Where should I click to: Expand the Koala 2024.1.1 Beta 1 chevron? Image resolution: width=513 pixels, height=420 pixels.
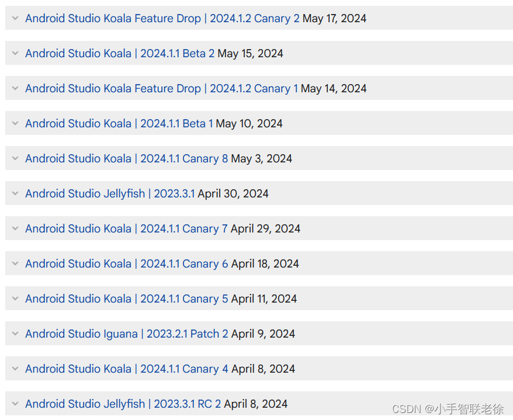coord(15,123)
